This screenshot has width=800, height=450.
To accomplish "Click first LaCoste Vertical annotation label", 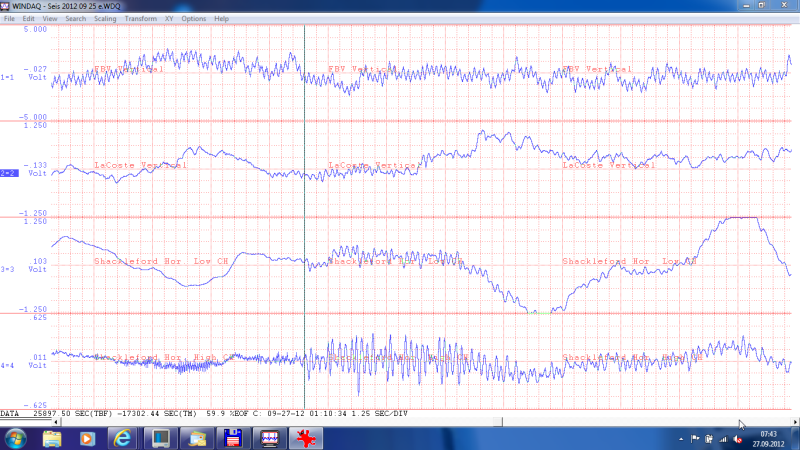I will click(x=140, y=165).
